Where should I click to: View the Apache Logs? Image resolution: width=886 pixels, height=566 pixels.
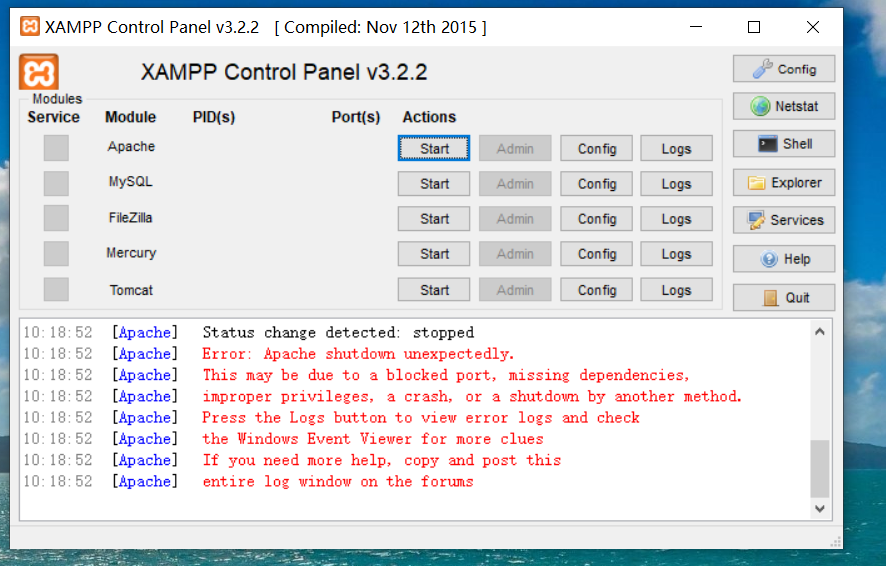(x=676, y=148)
